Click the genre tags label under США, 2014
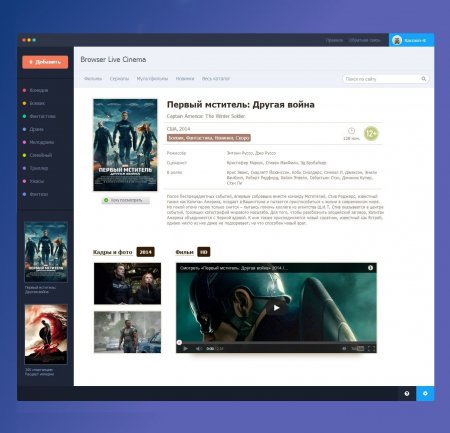The width and height of the screenshot is (450, 433). (x=209, y=138)
